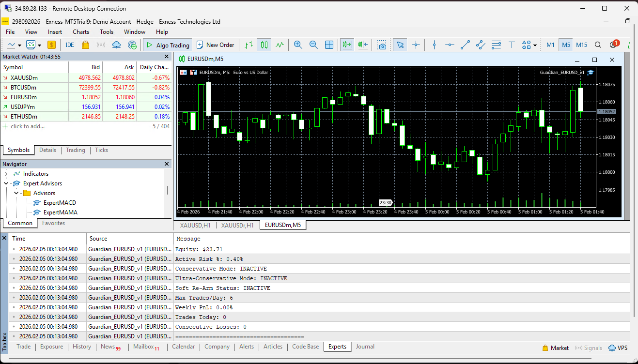638x364 pixels.
Task: Select the Fibonacci retracement tool
Action: point(496,45)
